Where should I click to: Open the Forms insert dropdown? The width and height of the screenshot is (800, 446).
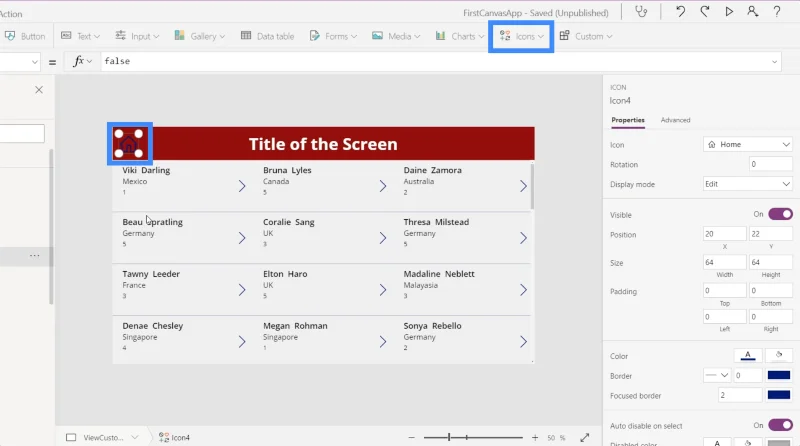pos(333,36)
